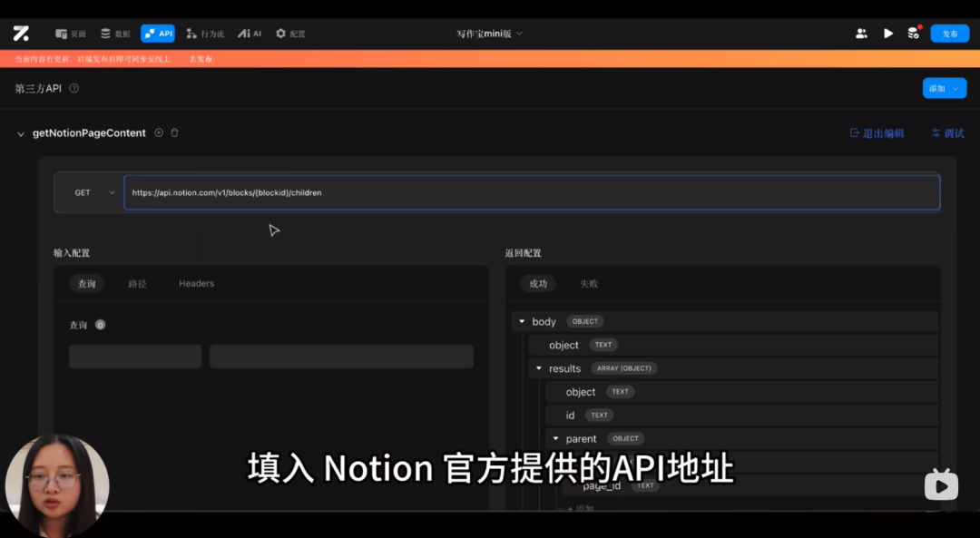Collapse the body OBJECT tree node
This screenshot has width=980, height=538.
[522, 321]
